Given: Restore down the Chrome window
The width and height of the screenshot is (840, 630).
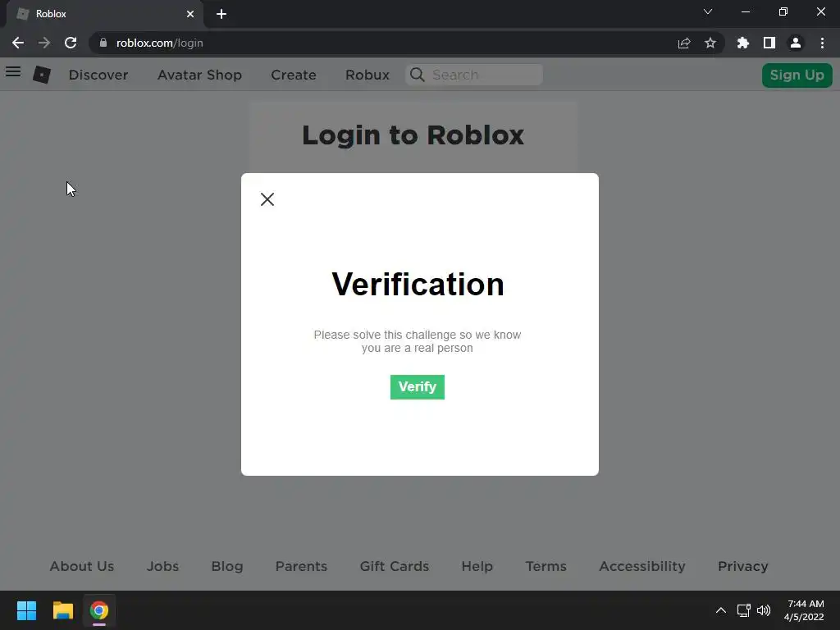Looking at the screenshot, I should pyautogui.click(x=783, y=11).
